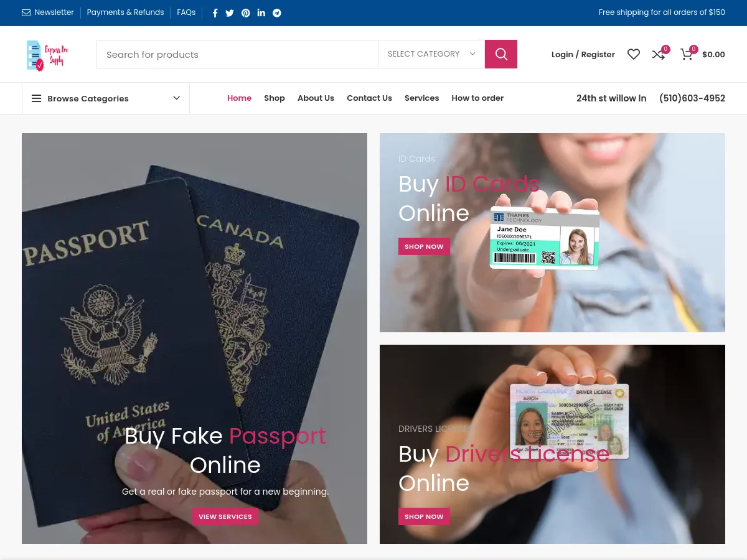This screenshot has width=747, height=560.
Task: Click the Browse Categories chevron arrow
Action: 177,98
